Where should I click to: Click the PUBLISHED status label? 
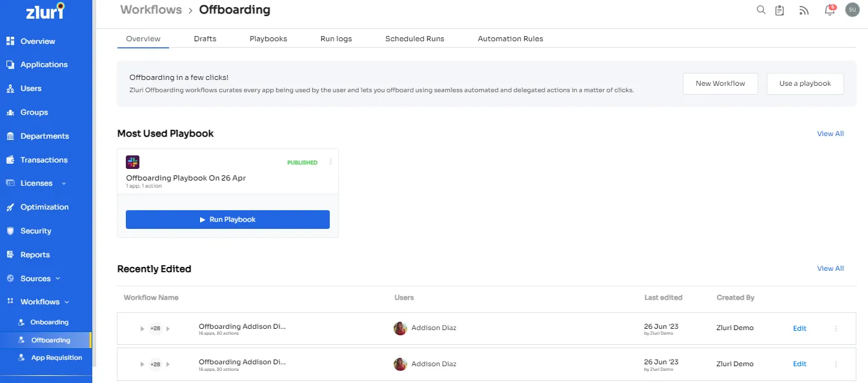pyautogui.click(x=302, y=162)
